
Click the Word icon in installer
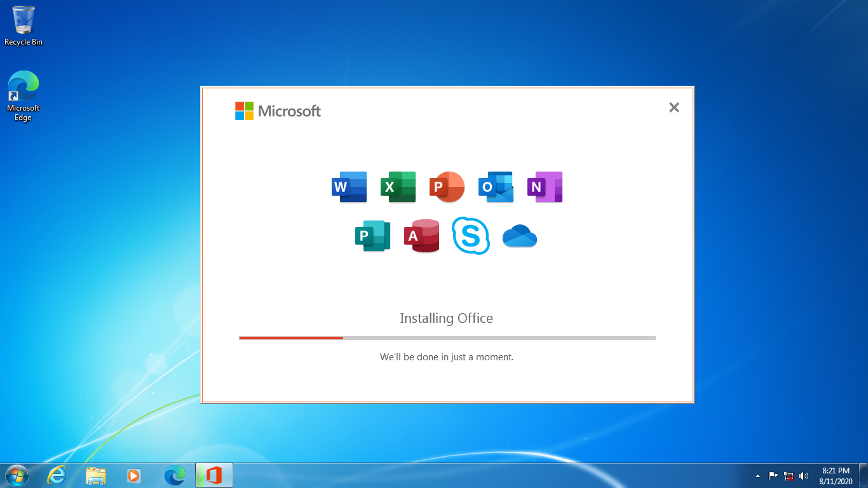click(349, 187)
